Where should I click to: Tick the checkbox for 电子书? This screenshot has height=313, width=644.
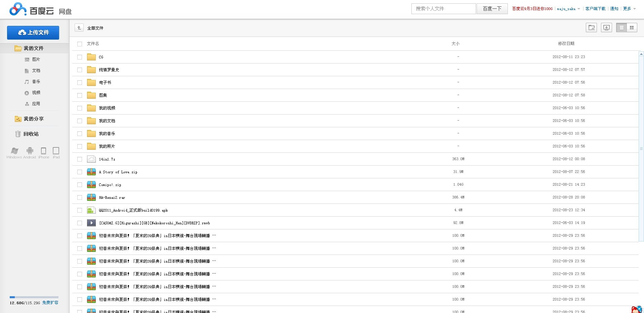point(80,83)
